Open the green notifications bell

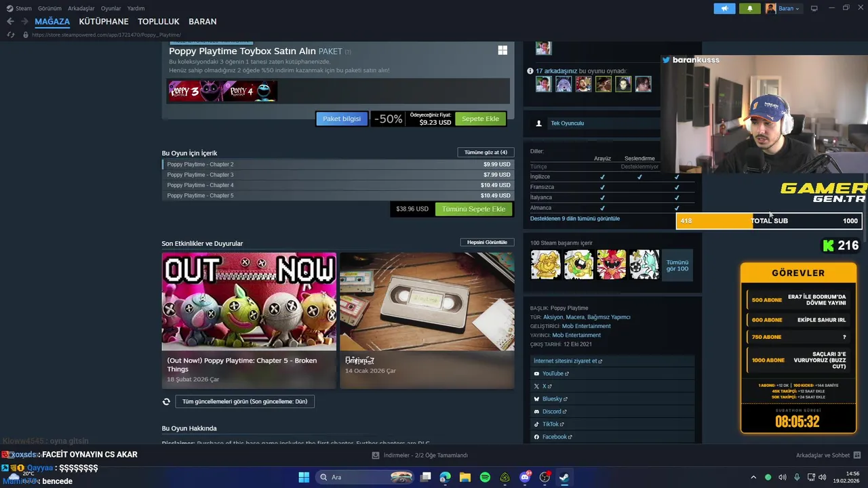[749, 9]
